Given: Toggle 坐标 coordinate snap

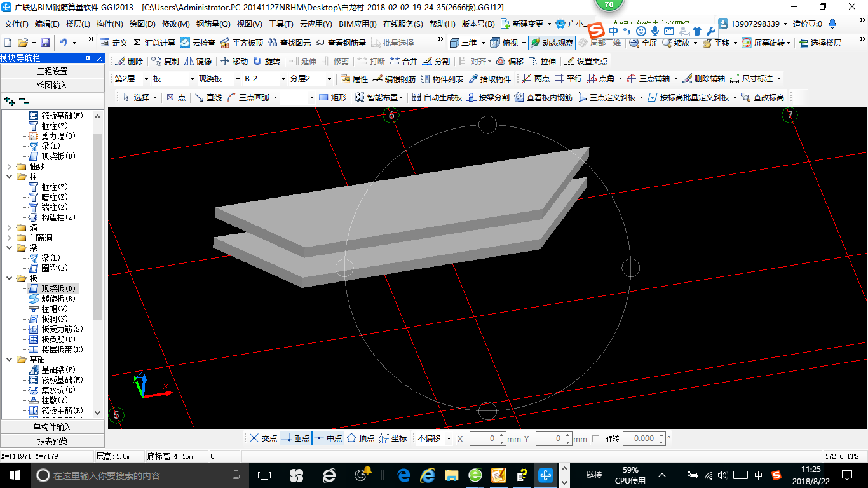Looking at the screenshot, I should pos(393,438).
